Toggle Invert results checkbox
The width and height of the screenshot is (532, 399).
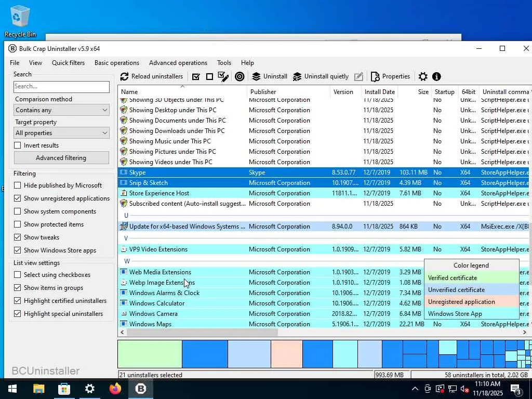pos(18,145)
